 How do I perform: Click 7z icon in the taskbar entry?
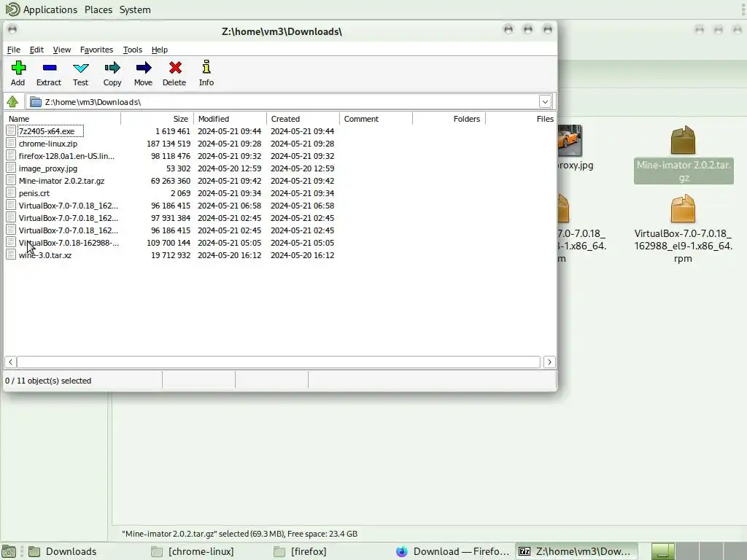point(525,551)
